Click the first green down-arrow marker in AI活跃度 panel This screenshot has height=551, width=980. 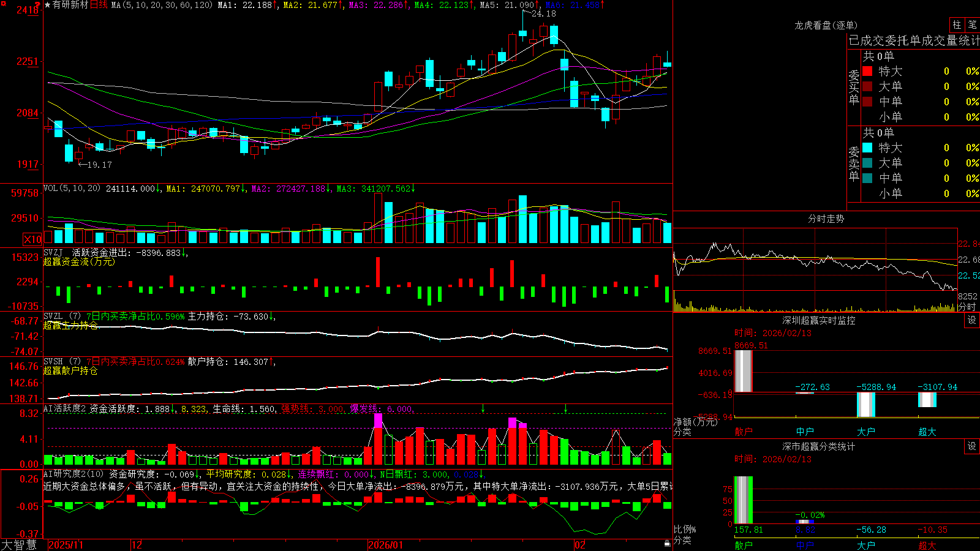pyautogui.click(x=483, y=408)
